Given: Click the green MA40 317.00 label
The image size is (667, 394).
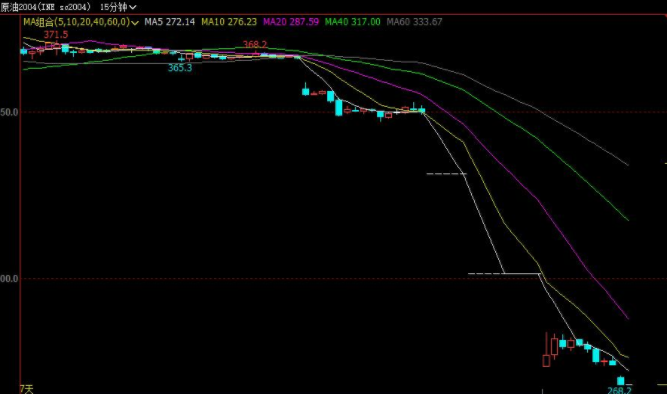Looking at the screenshot, I should tap(352, 22).
